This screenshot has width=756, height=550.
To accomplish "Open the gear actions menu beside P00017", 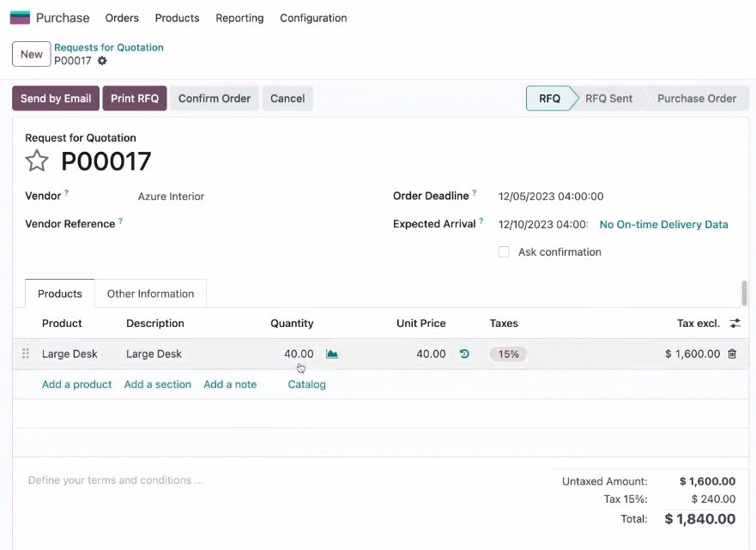I will point(102,61).
